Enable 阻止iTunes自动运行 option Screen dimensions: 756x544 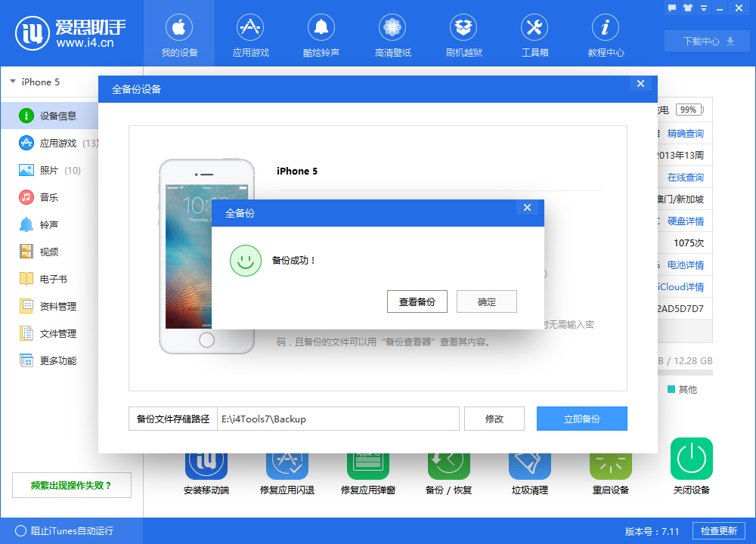pyautogui.click(x=45, y=531)
